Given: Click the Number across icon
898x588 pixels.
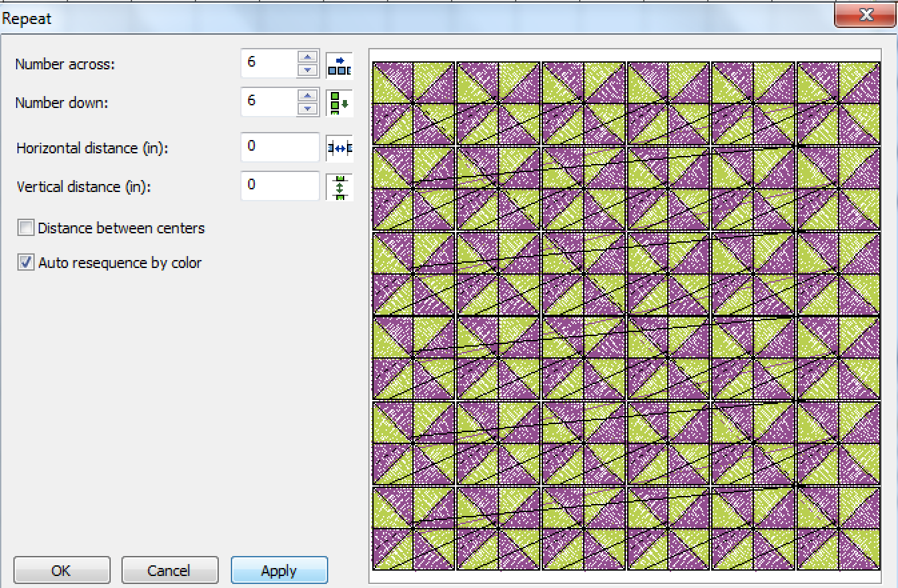Looking at the screenshot, I should click(x=340, y=65).
